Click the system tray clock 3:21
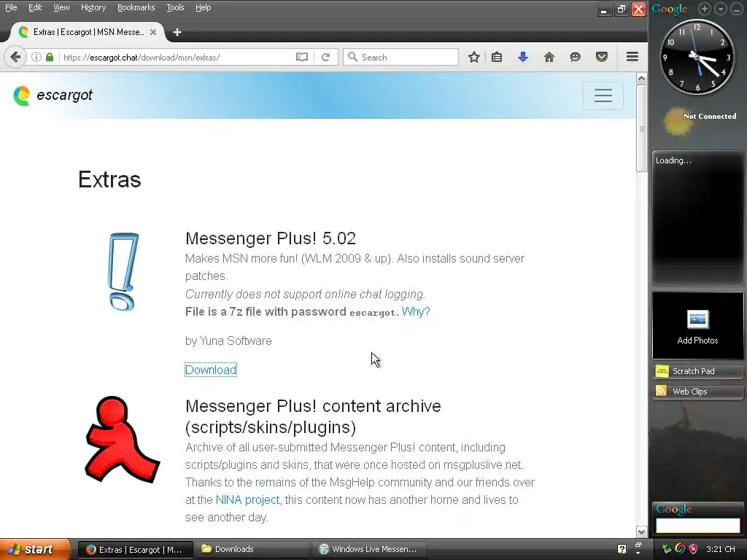Screen dimensions: 747x560 pyautogui.click(x=720, y=549)
